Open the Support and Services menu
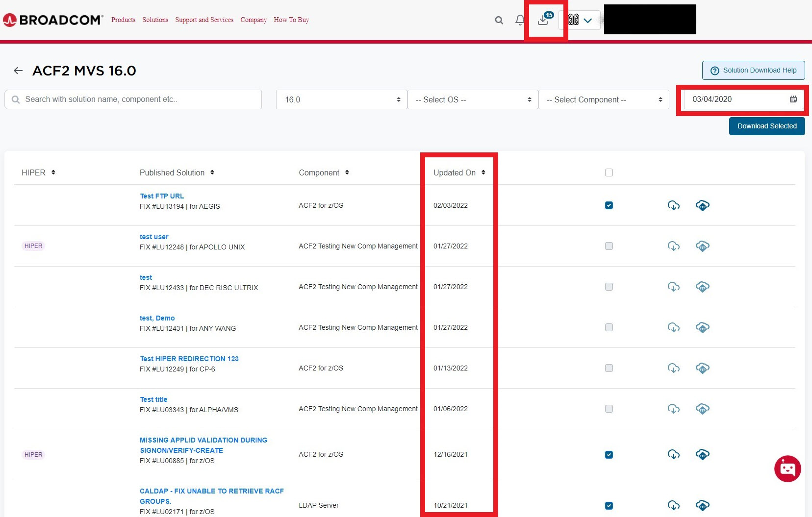 pos(204,20)
